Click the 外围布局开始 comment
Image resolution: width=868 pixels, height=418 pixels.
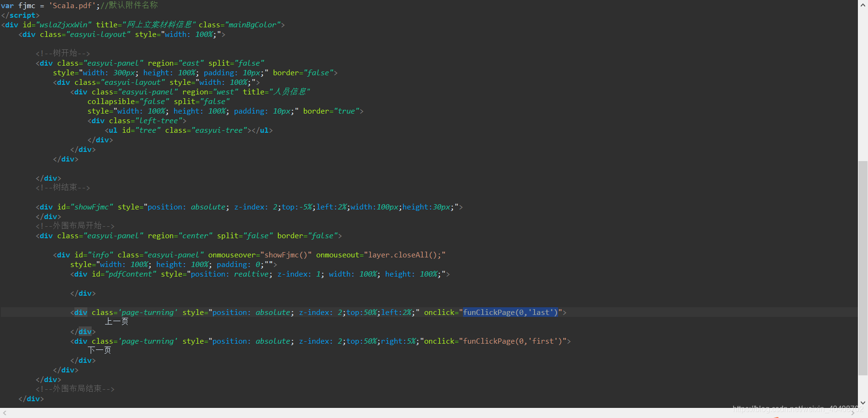coord(75,226)
